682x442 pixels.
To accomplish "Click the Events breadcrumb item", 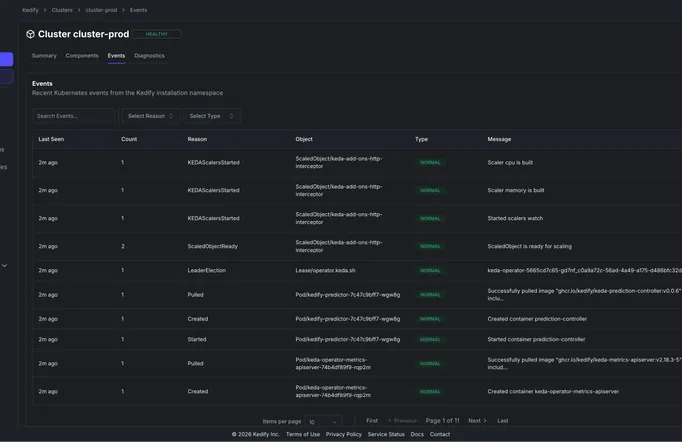I will (x=138, y=10).
